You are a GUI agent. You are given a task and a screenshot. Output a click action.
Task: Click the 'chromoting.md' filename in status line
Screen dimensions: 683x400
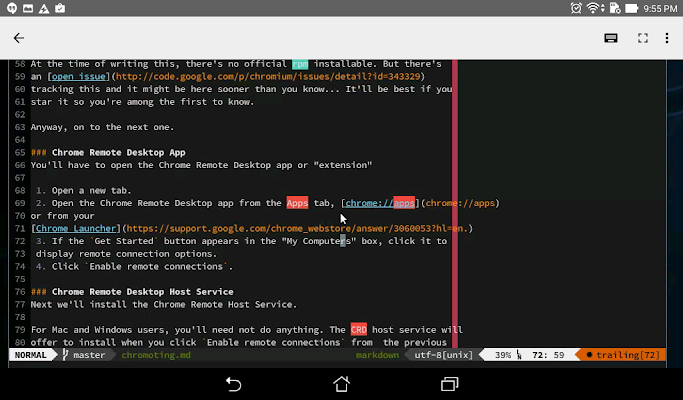(156, 355)
